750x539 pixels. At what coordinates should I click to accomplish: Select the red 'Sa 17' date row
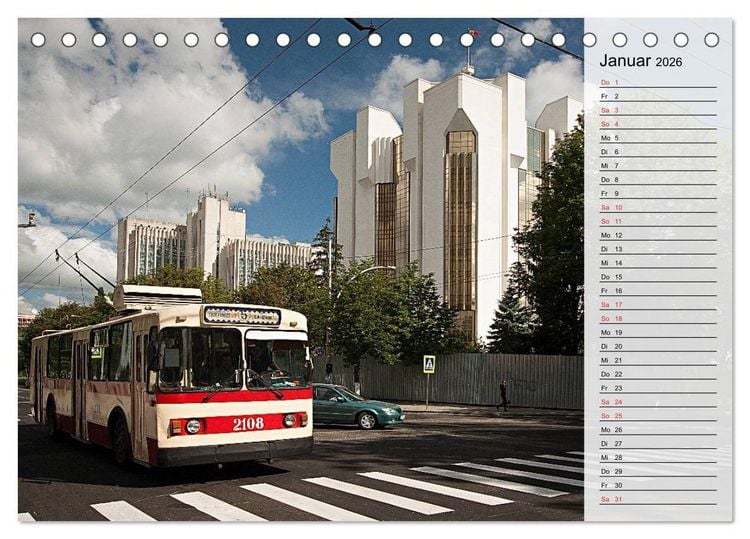(658, 304)
